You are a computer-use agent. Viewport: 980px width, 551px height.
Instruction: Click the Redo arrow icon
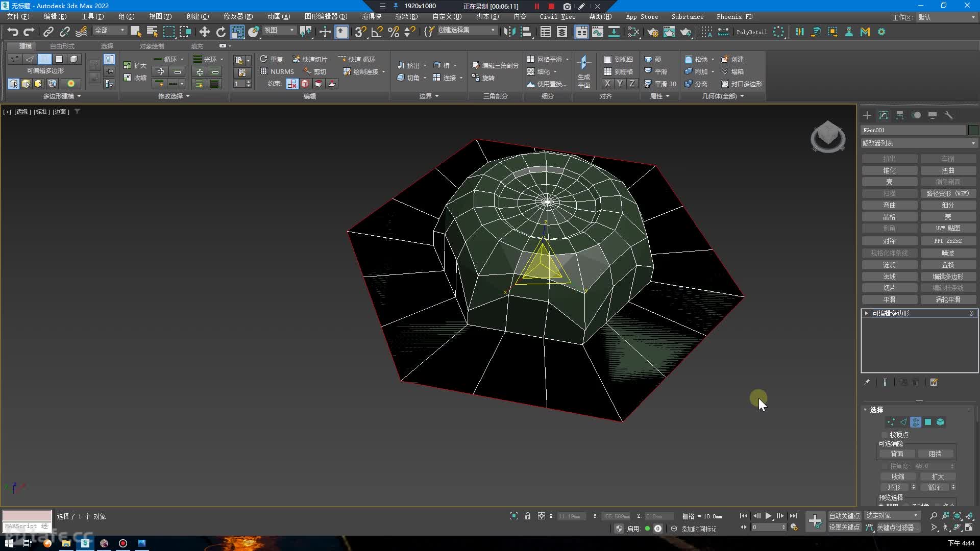pyautogui.click(x=29, y=32)
